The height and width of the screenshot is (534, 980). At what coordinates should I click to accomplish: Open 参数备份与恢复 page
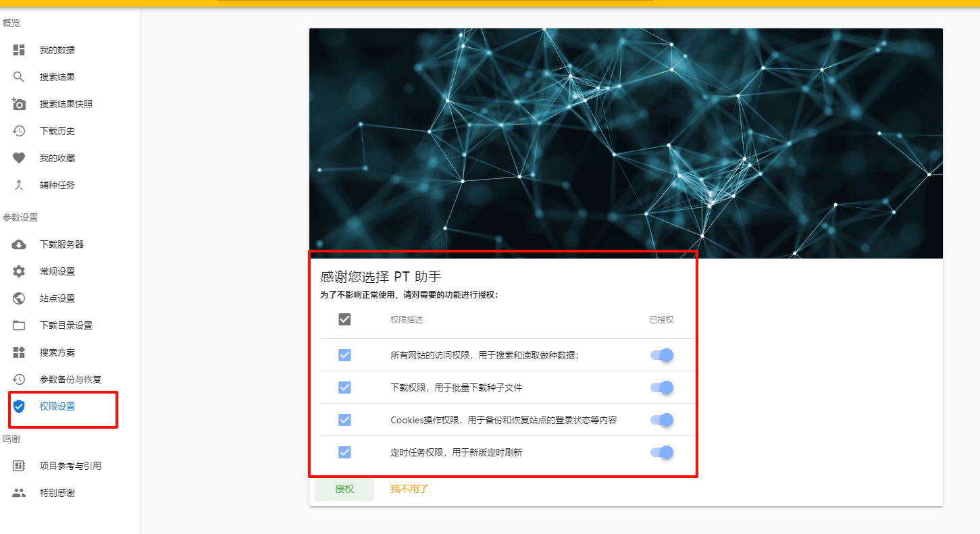point(70,379)
